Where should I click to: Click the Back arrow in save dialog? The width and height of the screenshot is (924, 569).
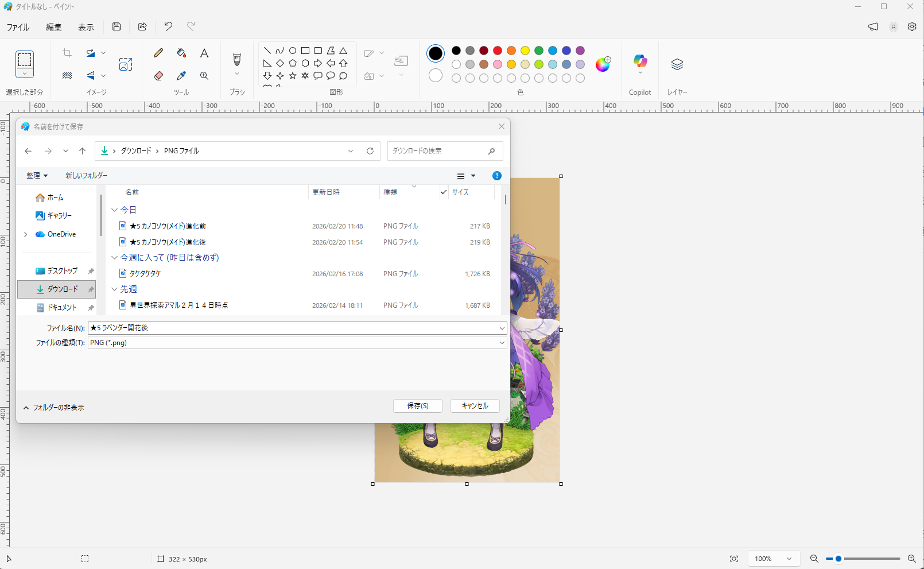(x=28, y=151)
